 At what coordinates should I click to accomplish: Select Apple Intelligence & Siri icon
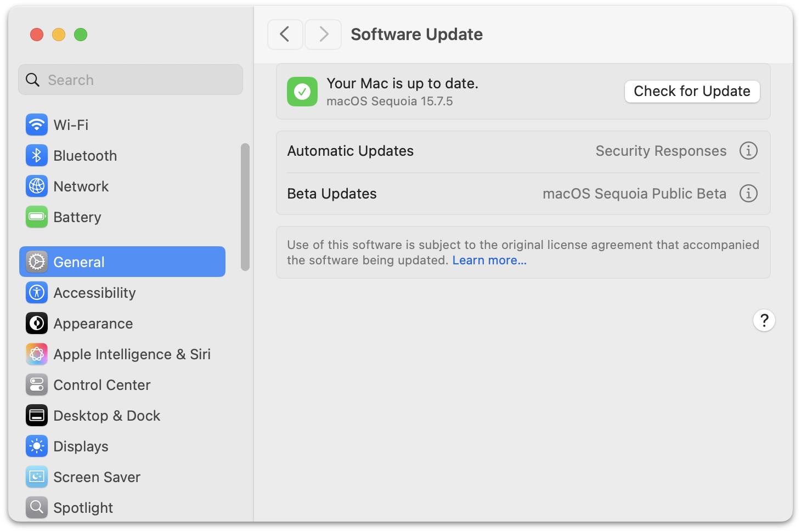click(37, 354)
